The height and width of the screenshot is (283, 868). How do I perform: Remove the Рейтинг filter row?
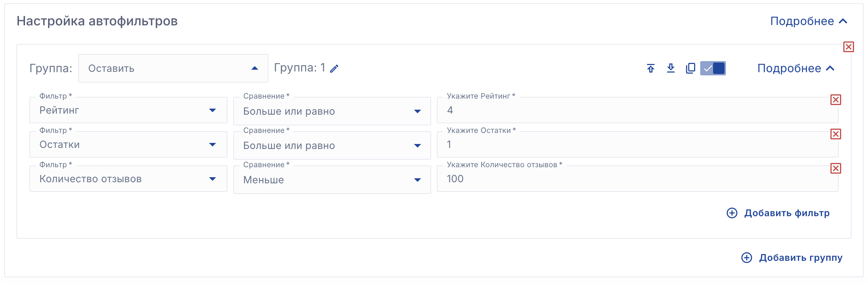point(836,100)
